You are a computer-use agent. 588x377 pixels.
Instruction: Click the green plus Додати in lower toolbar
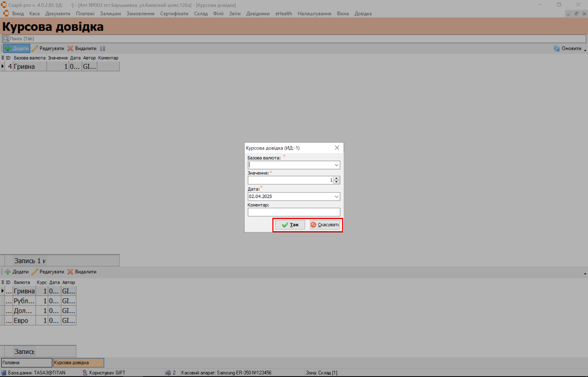[8, 272]
